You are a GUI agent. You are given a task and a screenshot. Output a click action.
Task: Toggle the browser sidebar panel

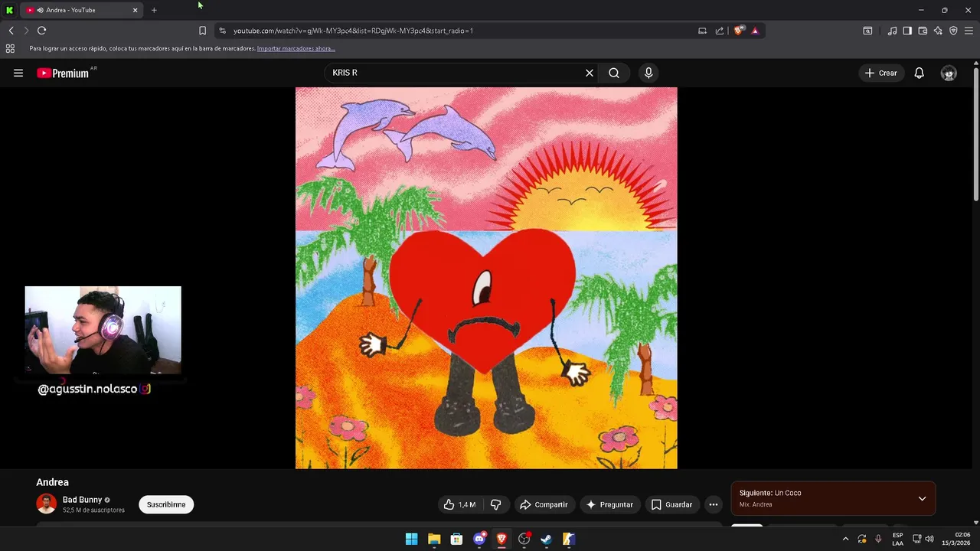pyautogui.click(x=907, y=31)
